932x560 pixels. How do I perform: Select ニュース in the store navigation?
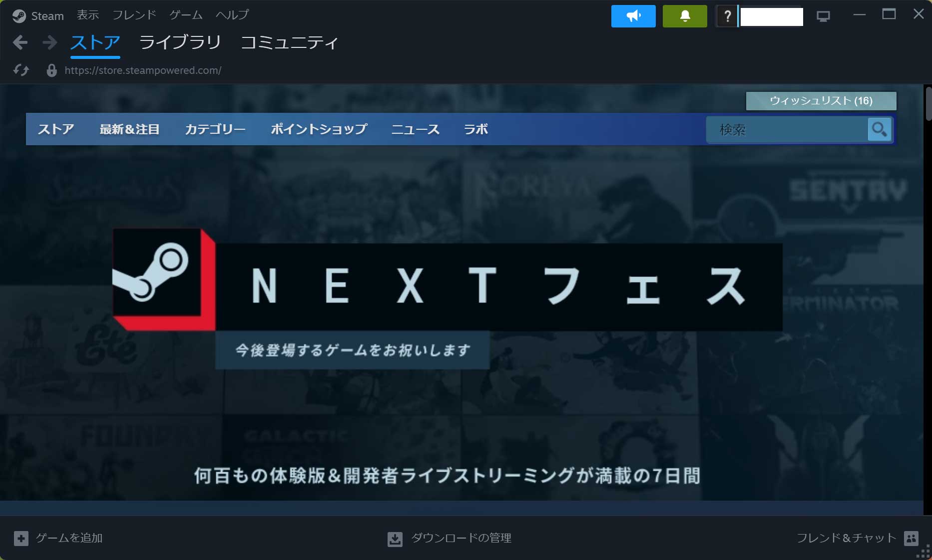[415, 129]
